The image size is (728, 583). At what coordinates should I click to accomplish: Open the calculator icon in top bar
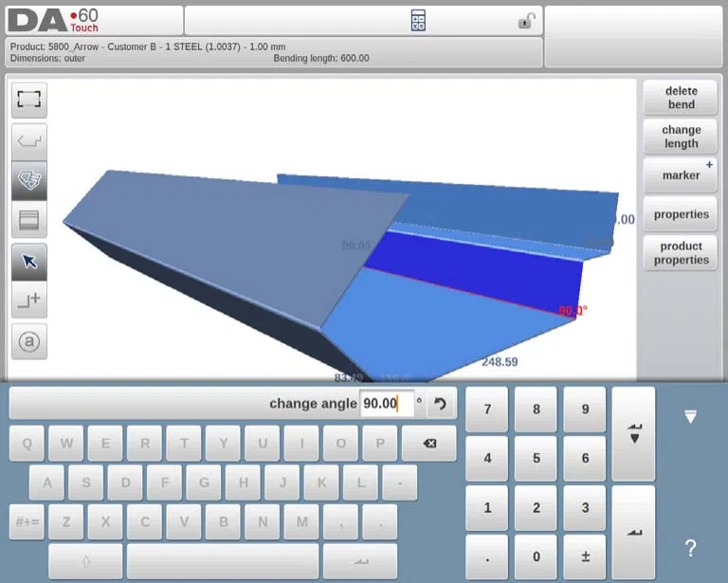coord(418,21)
